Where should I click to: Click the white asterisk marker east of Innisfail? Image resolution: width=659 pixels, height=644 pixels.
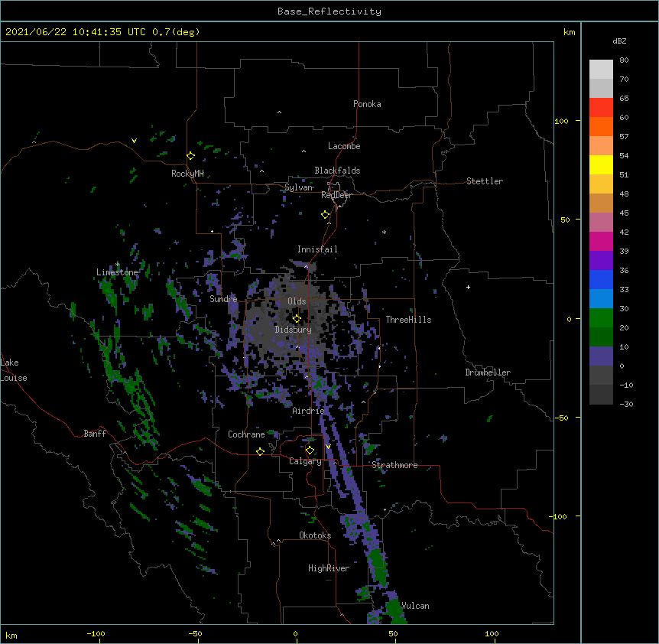(384, 232)
